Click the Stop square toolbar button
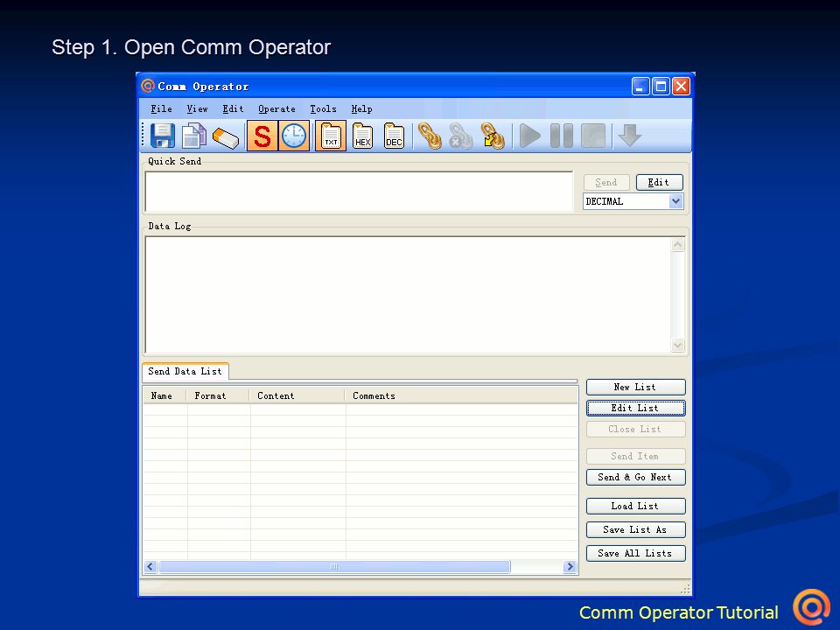Viewport: 840px width, 630px height. pos(593,136)
